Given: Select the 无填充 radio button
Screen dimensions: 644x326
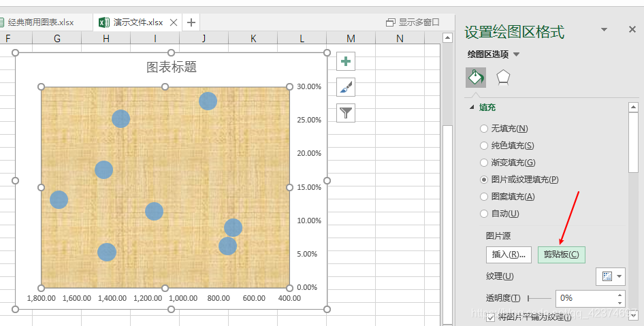Looking at the screenshot, I should [484, 129].
